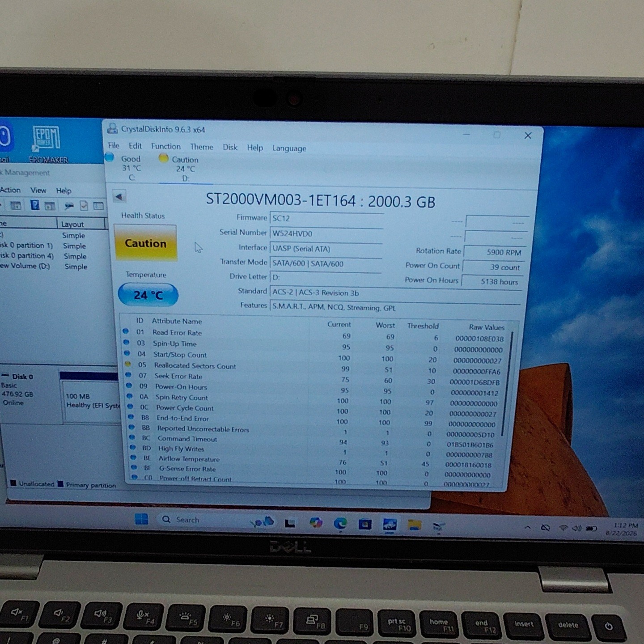
Task: Open the Function menu
Action: click(x=166, y=146)
